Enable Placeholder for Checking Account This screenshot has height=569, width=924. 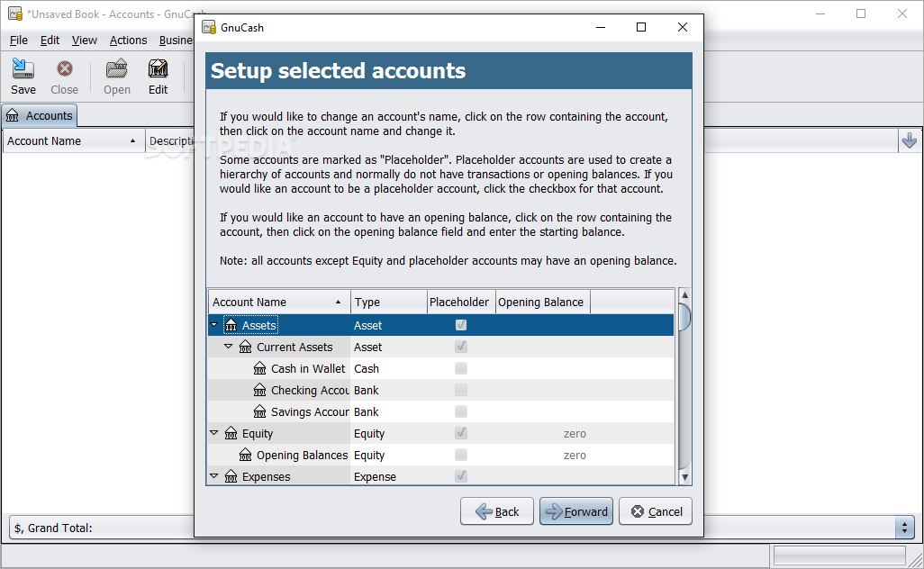461,390
